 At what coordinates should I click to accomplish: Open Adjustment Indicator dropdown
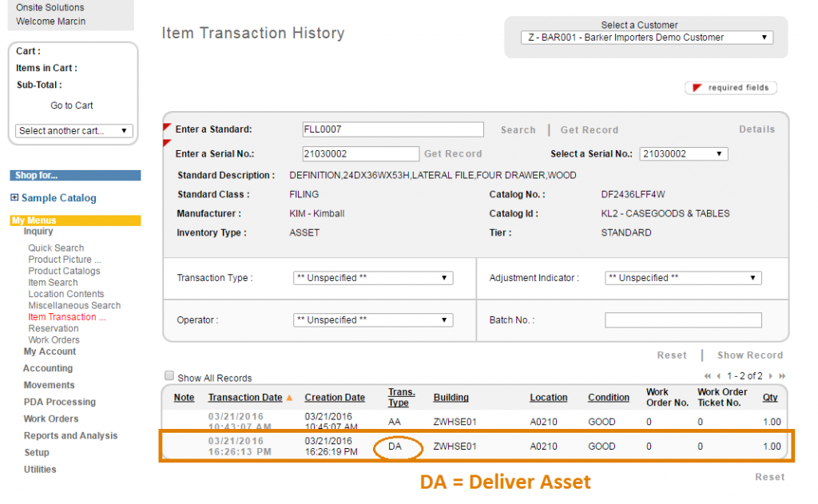point(683,278)
